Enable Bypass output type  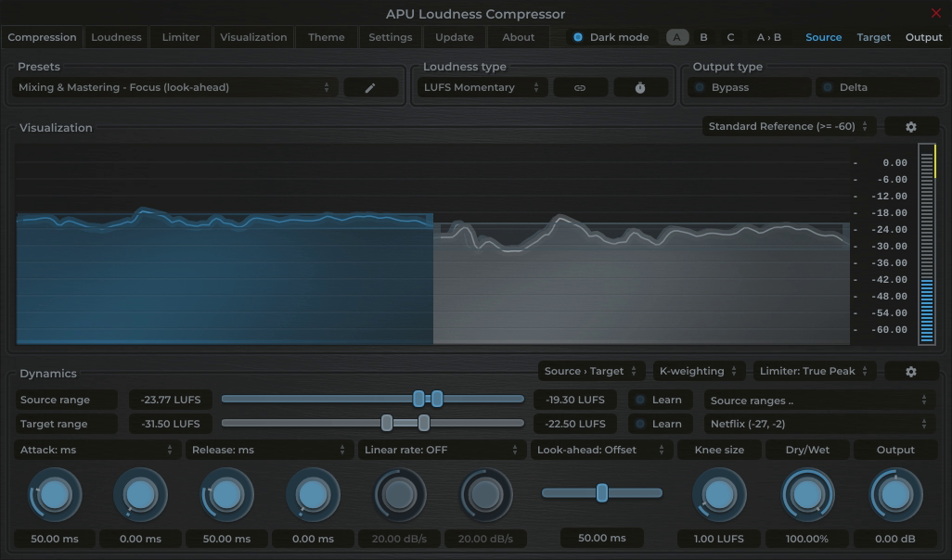(x=748, y=86)
